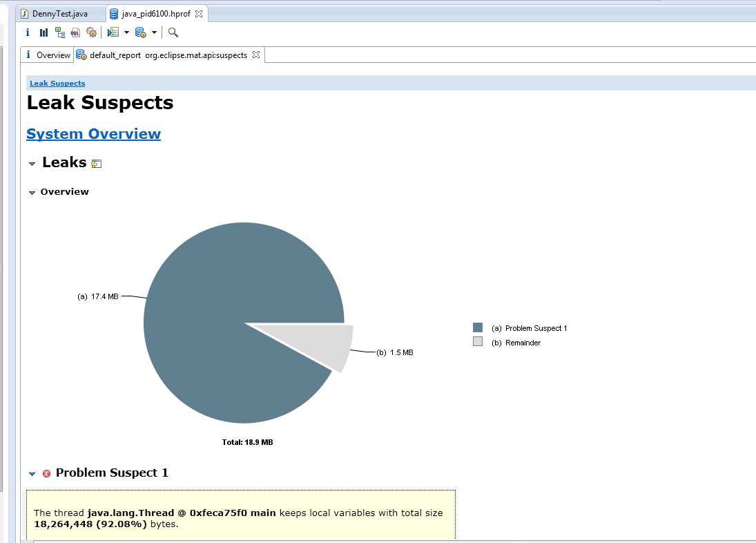Viewport: 756px width, 543px height.
Task: Click the '(a) 17.4 MB' chart label
Action: 98,296
